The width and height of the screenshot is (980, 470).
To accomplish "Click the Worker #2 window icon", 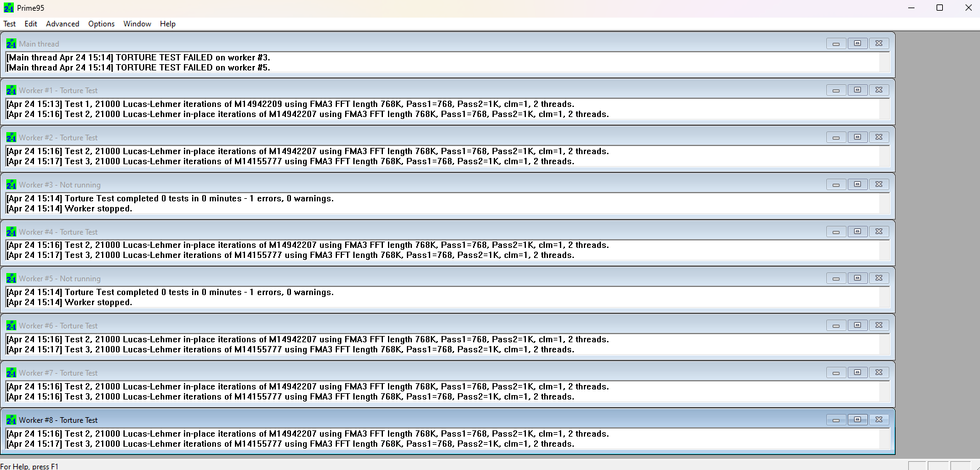I will 11,138.
